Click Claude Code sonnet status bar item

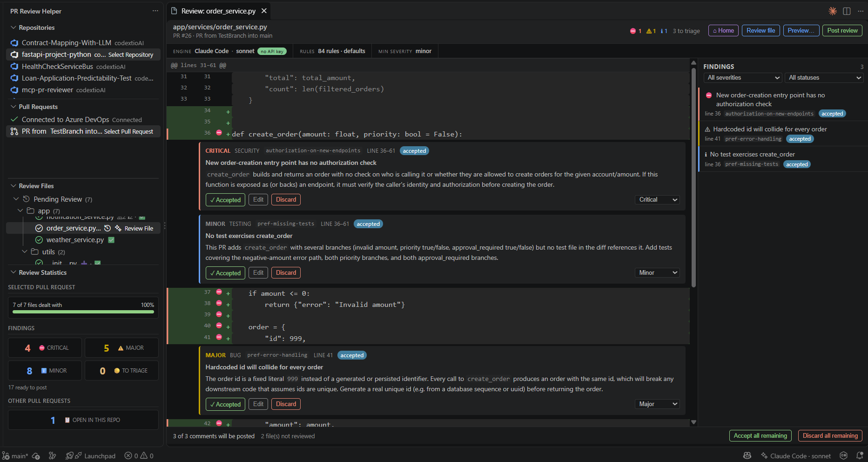pyautogui.click(x=796, y=456)
